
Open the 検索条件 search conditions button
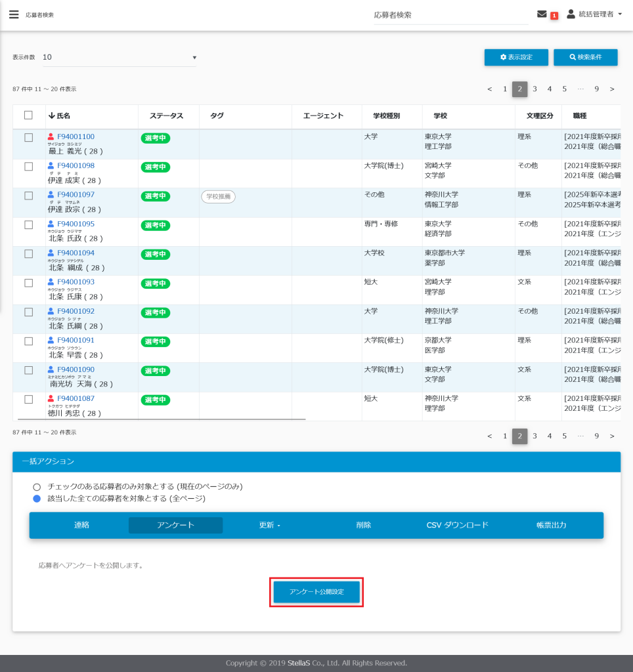[585, 58]
